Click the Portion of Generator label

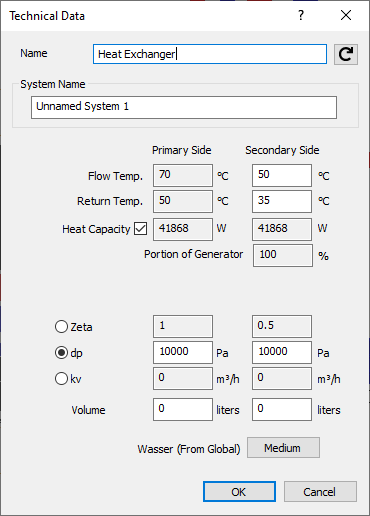tap(193, 254)
